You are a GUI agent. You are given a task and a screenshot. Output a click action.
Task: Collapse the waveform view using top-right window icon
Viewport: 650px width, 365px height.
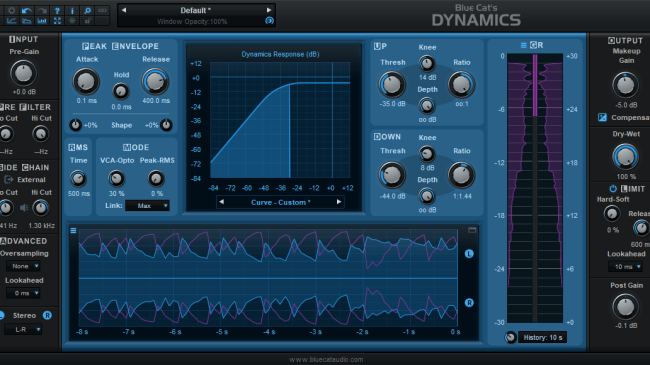[x=472, y=230]
